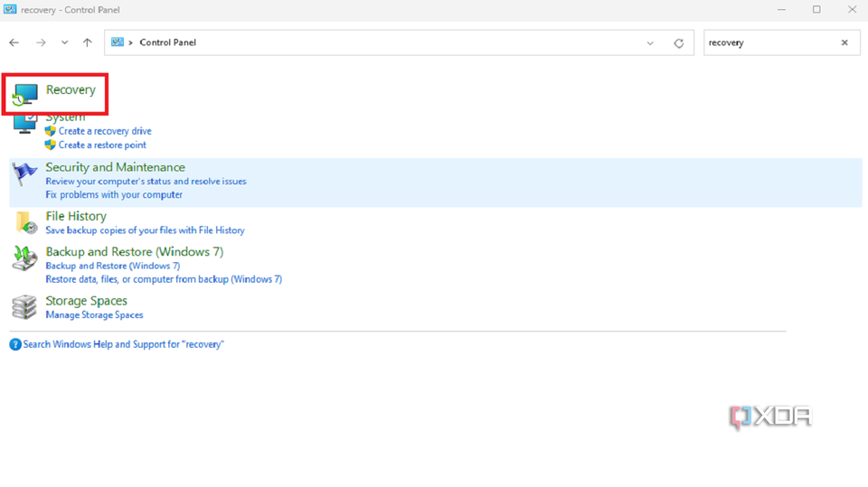This screenshot has width=868, height=487.
Task: Open the Backup and Restore (Windows 7) heading
Action: [x=135, y=252]
